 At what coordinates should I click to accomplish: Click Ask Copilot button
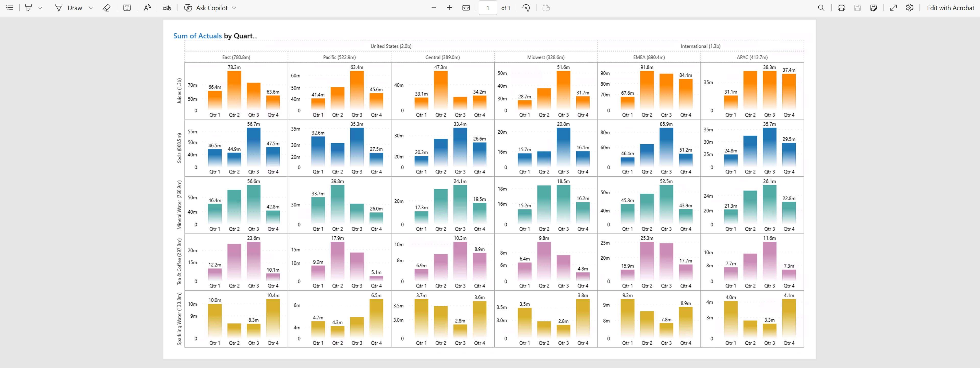click(206, 8)
